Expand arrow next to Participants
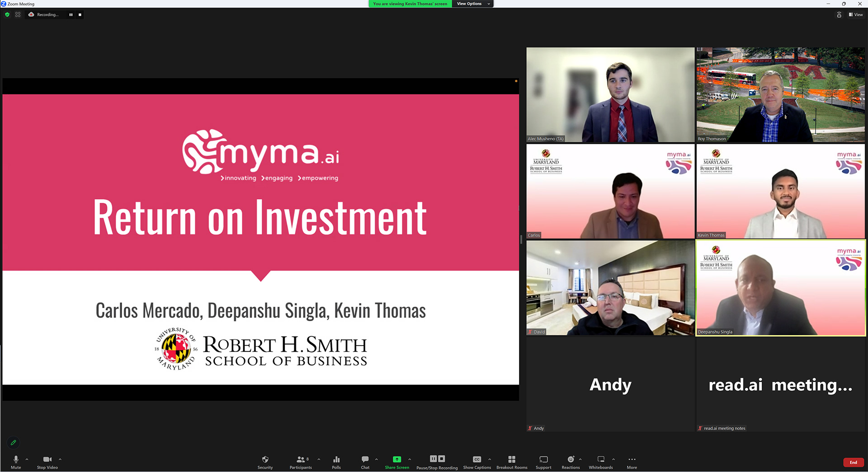The height and width of the screenshot is (472, 868). coord(319,459)
